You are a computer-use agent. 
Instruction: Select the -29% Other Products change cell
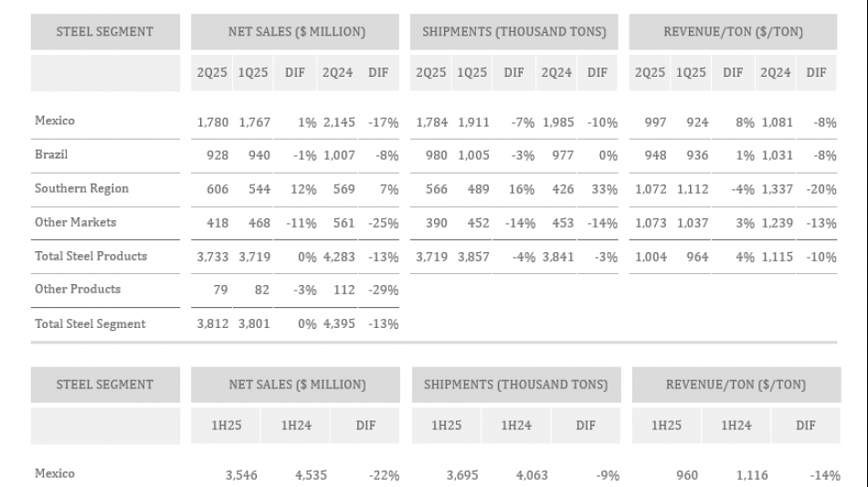pos(384,290)
